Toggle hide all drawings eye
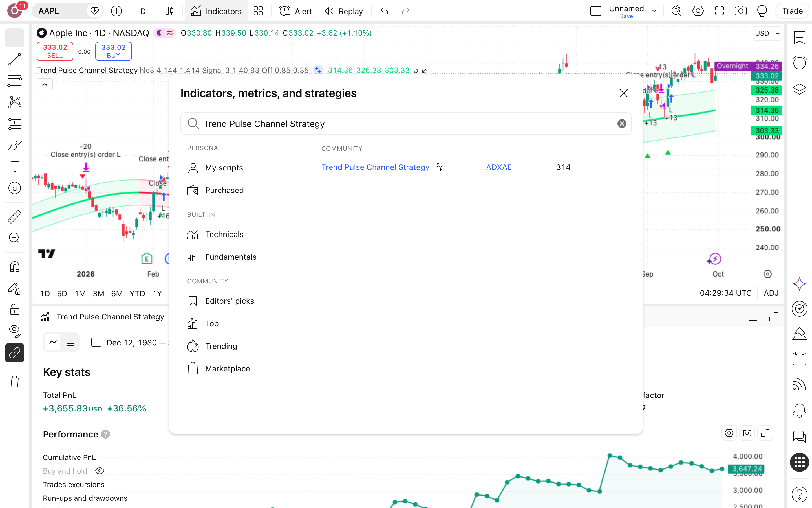This screenshot has width=812, height=508. click(x=14, y=331)
